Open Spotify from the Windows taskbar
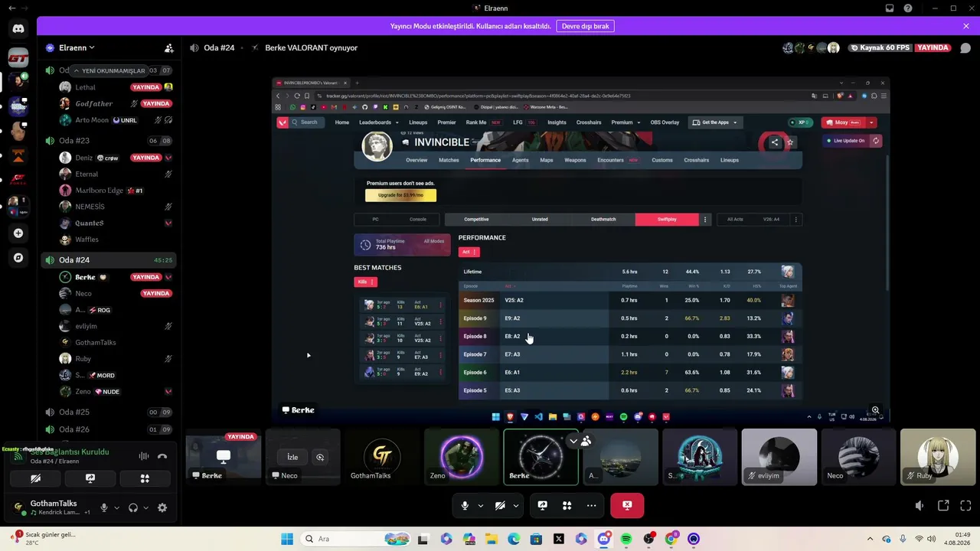 626,539
